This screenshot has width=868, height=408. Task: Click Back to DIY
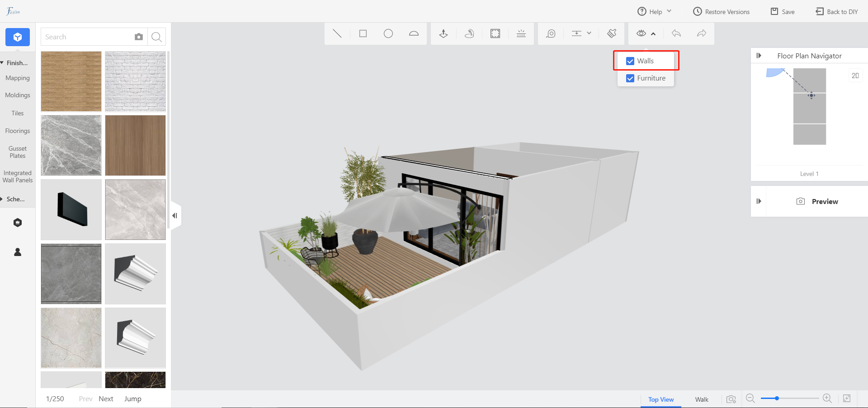click(837, 12)
